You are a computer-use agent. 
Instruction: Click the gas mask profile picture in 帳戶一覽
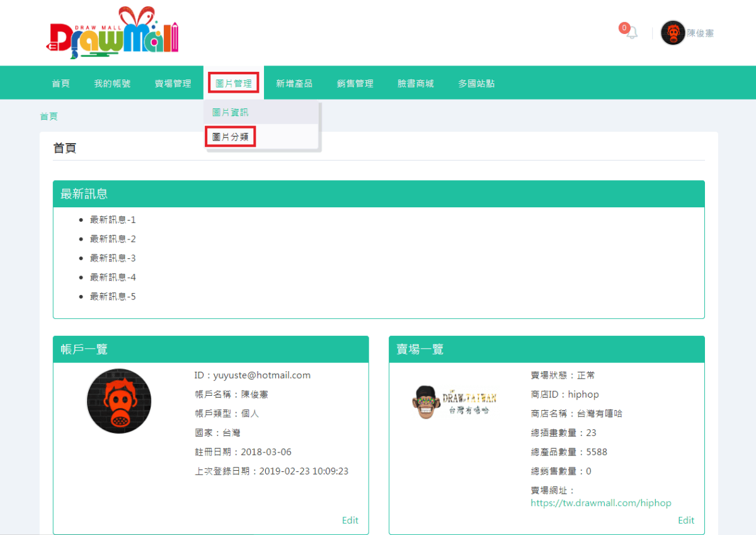118,401
